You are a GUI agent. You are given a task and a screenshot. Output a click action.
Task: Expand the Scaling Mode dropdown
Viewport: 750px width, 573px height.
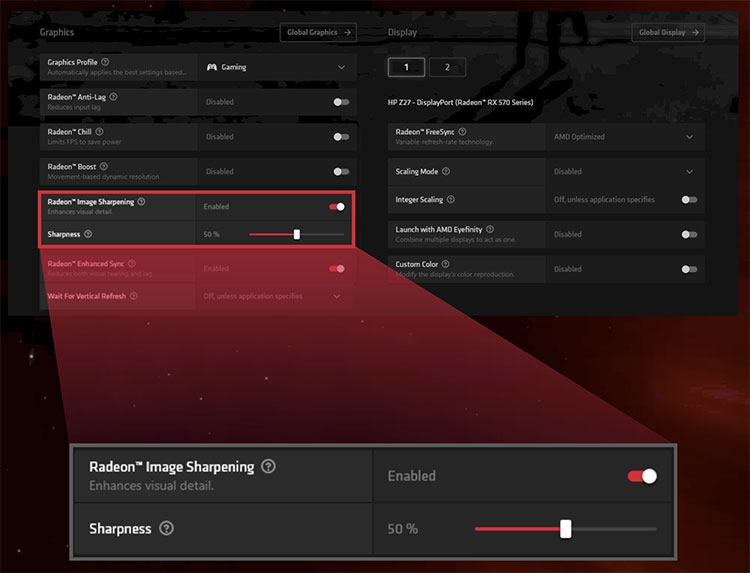[x=625, y=171]
